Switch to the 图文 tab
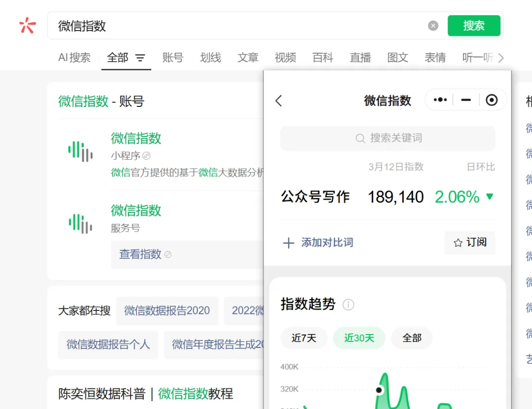 tap(398, 58)
